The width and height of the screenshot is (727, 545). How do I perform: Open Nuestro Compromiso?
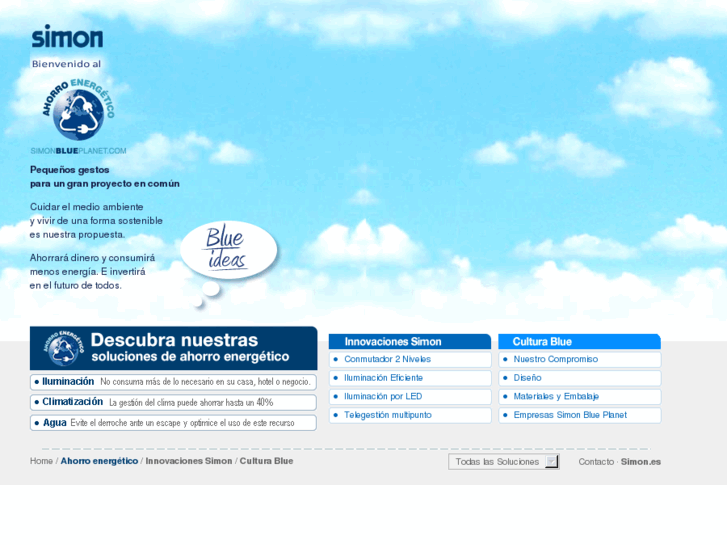[580, 359]
